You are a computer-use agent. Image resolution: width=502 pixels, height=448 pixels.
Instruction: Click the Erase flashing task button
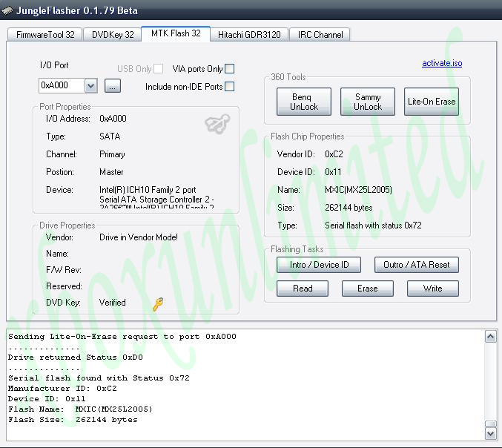tap(368, 289)
